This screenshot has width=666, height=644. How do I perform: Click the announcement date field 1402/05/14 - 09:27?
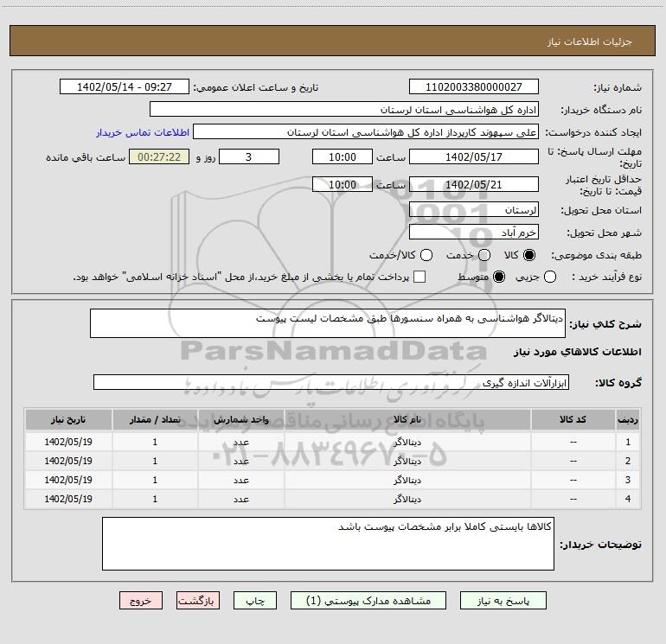click(125, 87)
